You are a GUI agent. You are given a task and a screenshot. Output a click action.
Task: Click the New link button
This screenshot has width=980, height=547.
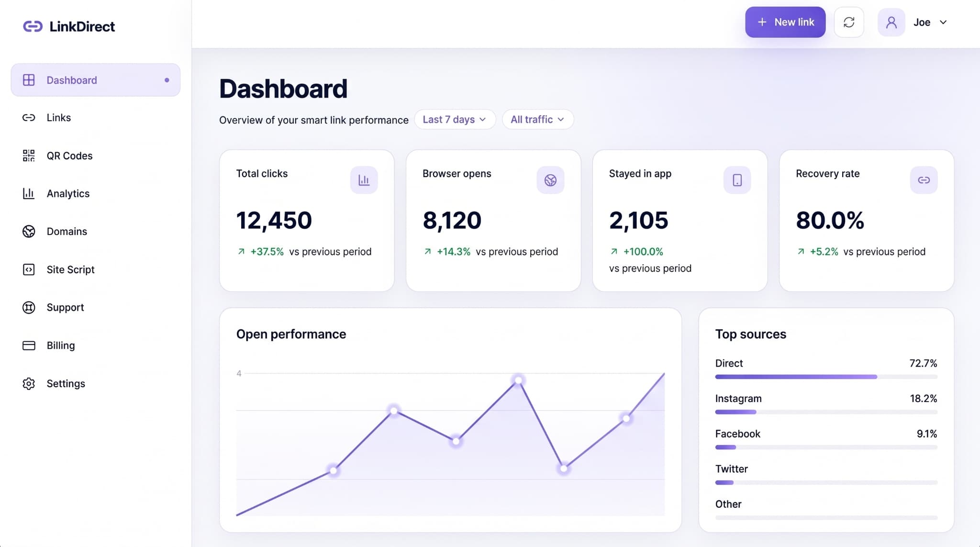785,22
